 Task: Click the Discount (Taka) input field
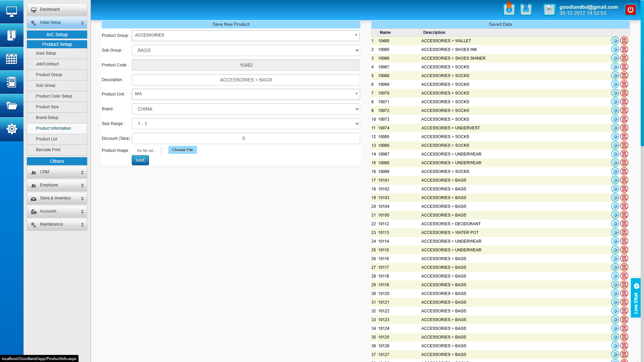tap(246, 138)
